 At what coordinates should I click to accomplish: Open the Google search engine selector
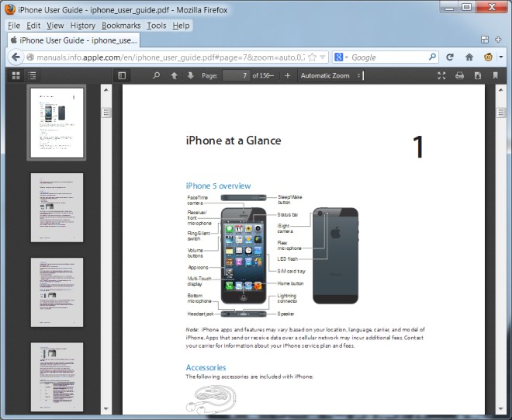[x=341, y=57]
